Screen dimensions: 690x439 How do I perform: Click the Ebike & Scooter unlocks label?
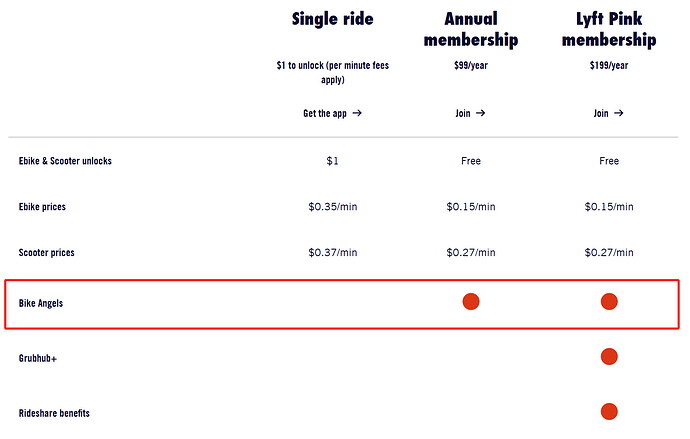(x=65, y=161)
